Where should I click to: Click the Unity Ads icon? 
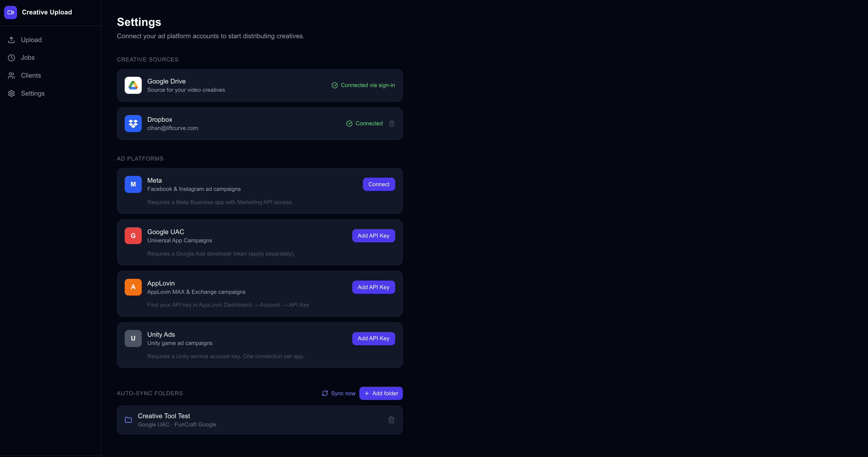pos(133,338)
